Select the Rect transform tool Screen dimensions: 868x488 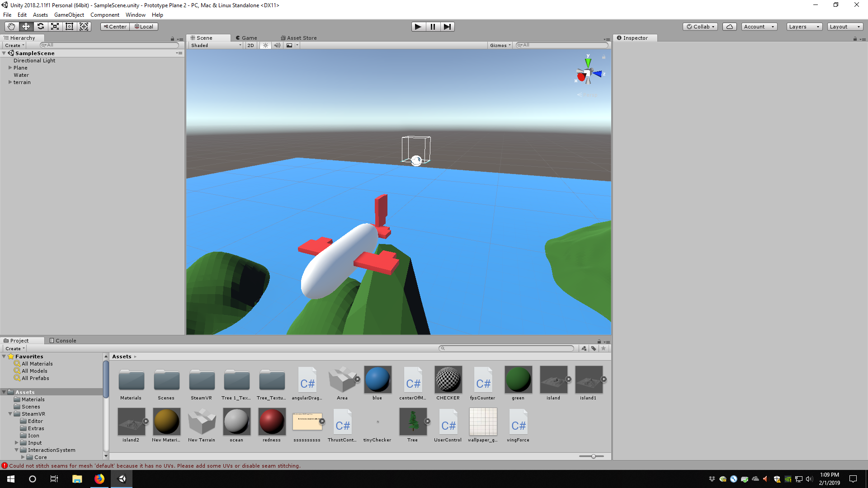[70, 27]
